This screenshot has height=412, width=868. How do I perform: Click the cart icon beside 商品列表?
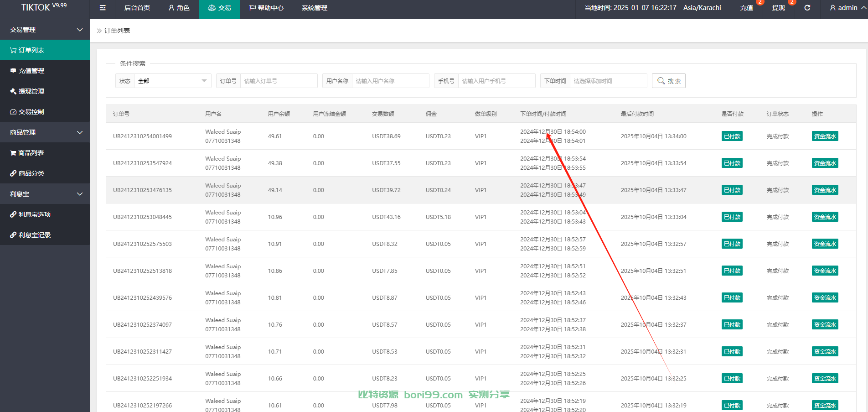click(13, 153)
